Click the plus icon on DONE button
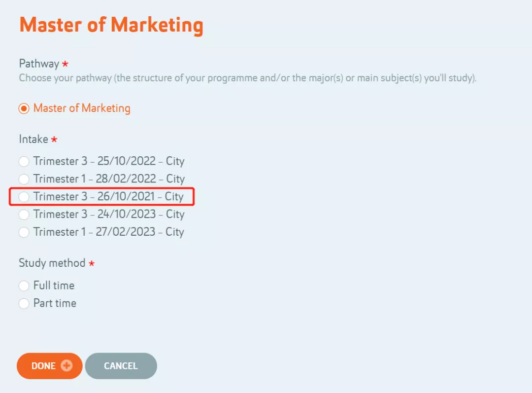The height and width of the screenshot is (393, 532). (66, 365)
